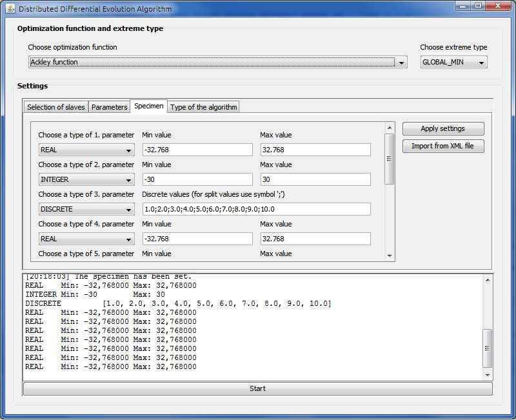Click the log output scrollbar down arrow
Screen dimensions: 516x420
[x=488, y=375]
